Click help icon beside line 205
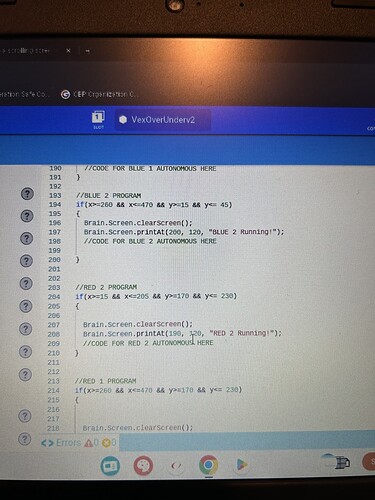Viewport: 375px width, 500px height. pos(26,306)
